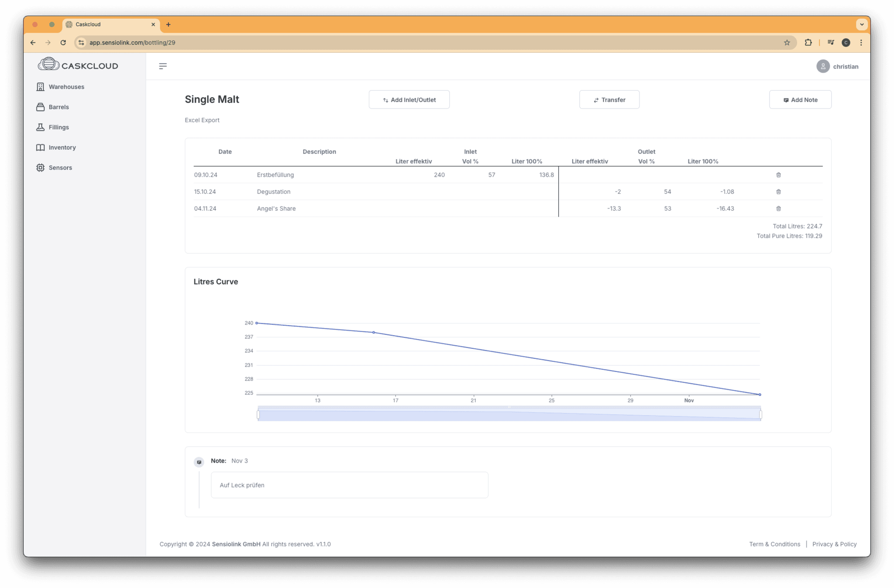Open the tab search dropdown arrow
Screen dimensions: 894x588
[x=862, y=24]
